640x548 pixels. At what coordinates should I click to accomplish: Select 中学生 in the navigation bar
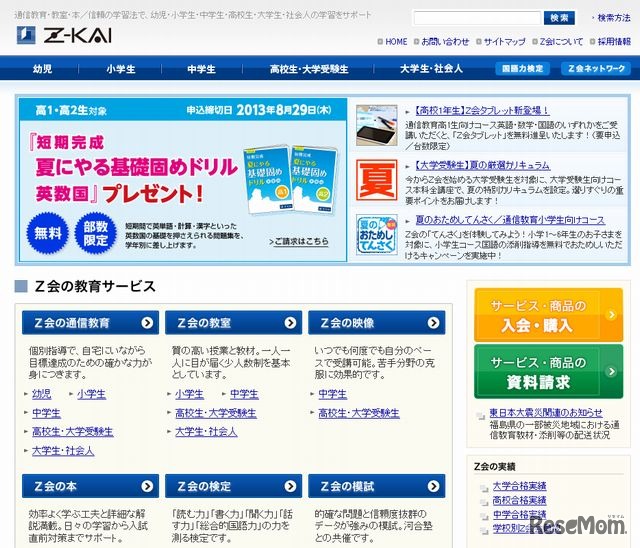pos(201,69)
